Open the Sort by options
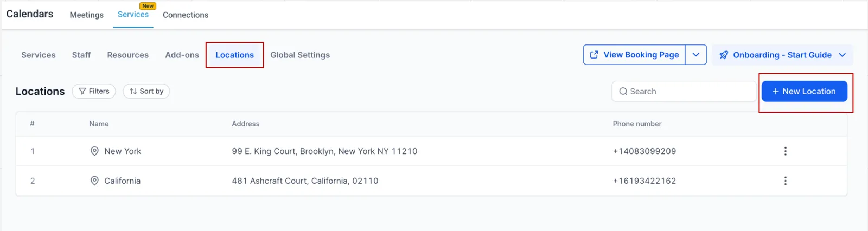Image resolution: width=868 pixels, height=231 pixels. 146,92
